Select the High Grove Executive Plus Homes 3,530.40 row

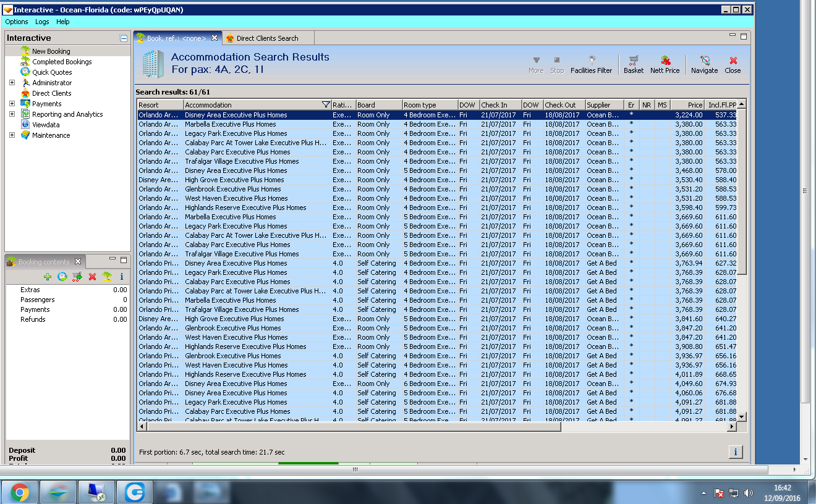437,180
